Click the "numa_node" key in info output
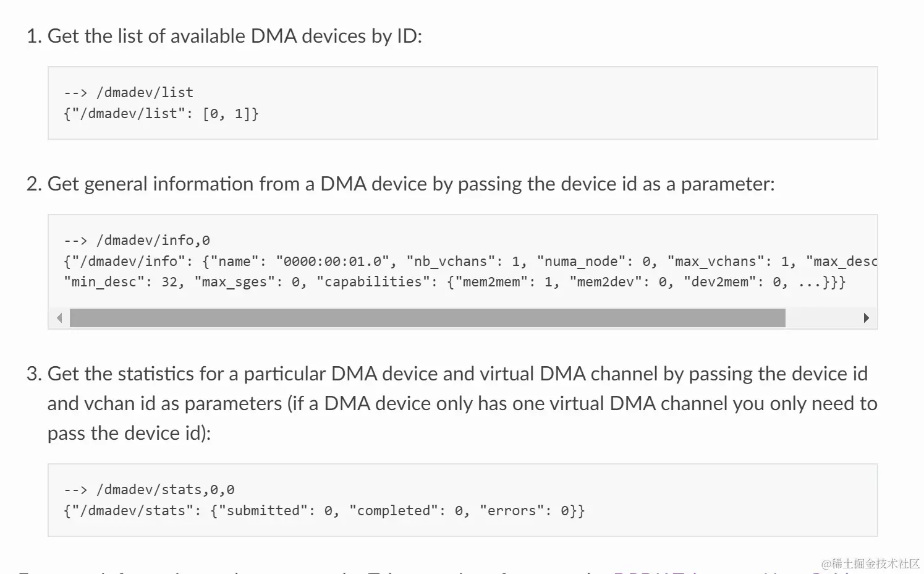This screenshot has width=924, height=574. click(582, 262)
